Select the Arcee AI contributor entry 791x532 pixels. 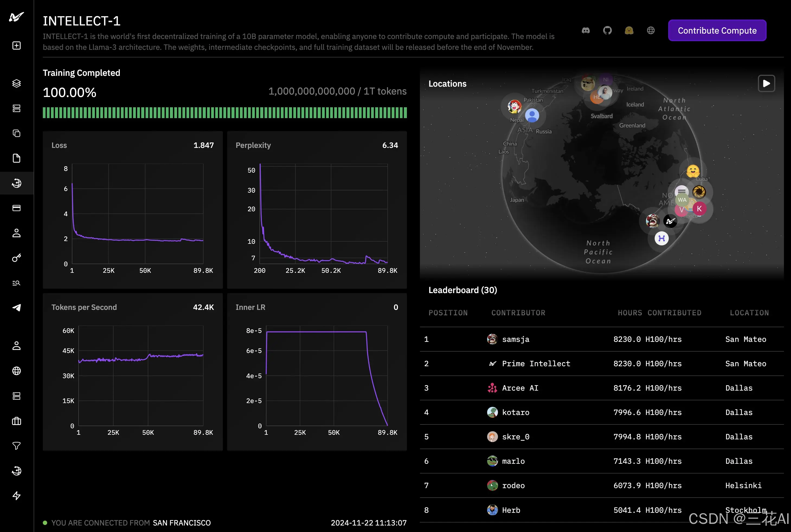(520, 388)
